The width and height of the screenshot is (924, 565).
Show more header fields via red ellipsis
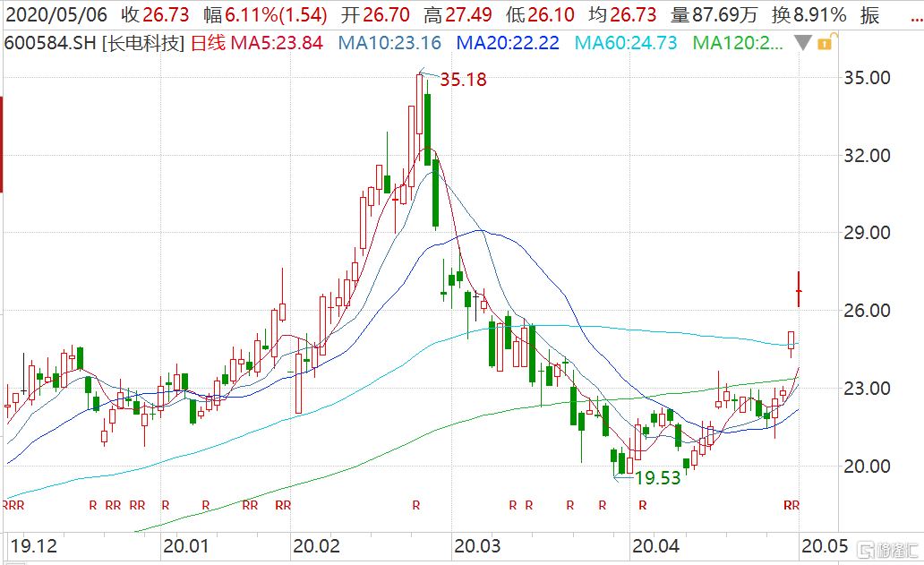(x=917, y=20)
